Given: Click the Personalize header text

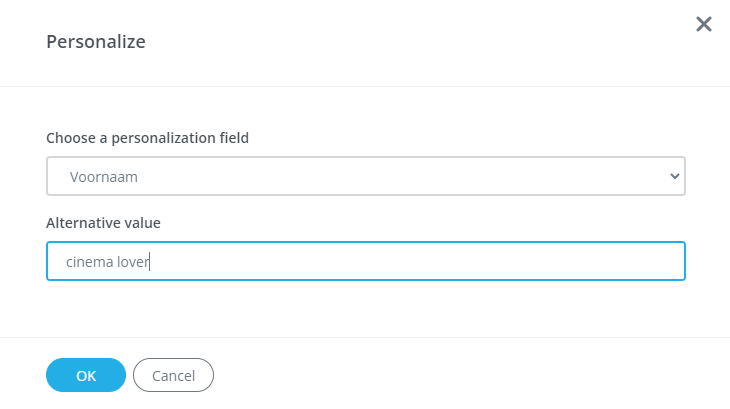Looking at the screenshot, I should pos(96,42).
